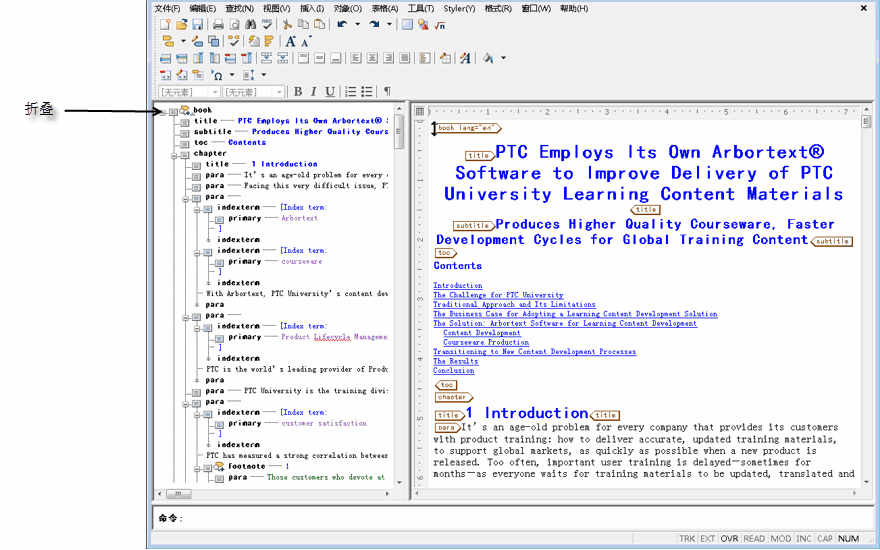
Task: Click the tree pane horizontal scrollbar thumb
Action: point(179,494)
